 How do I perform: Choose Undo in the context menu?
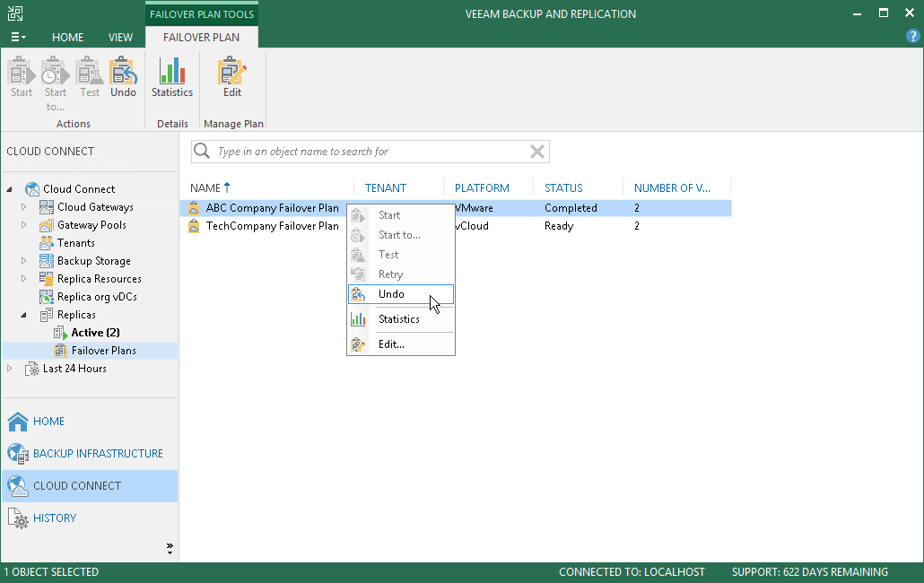click(x=401, y=294)
